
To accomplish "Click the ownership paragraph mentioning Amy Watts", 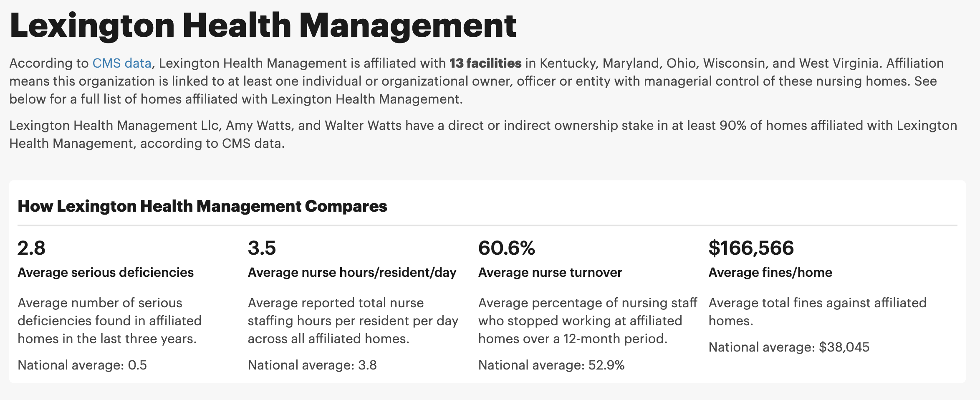I will (483, 134).
